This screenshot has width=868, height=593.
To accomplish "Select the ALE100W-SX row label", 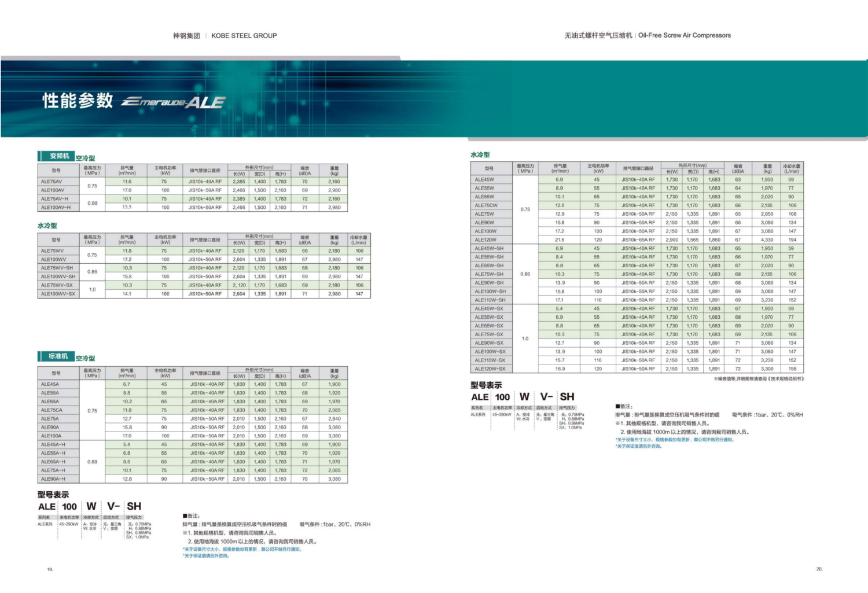I will (x=490, y=352).
